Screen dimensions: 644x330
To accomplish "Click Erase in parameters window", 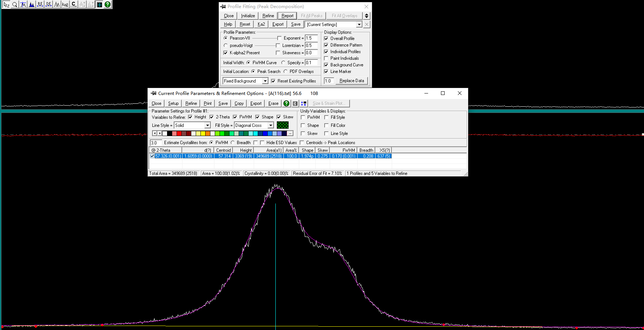I will point(273,103).
